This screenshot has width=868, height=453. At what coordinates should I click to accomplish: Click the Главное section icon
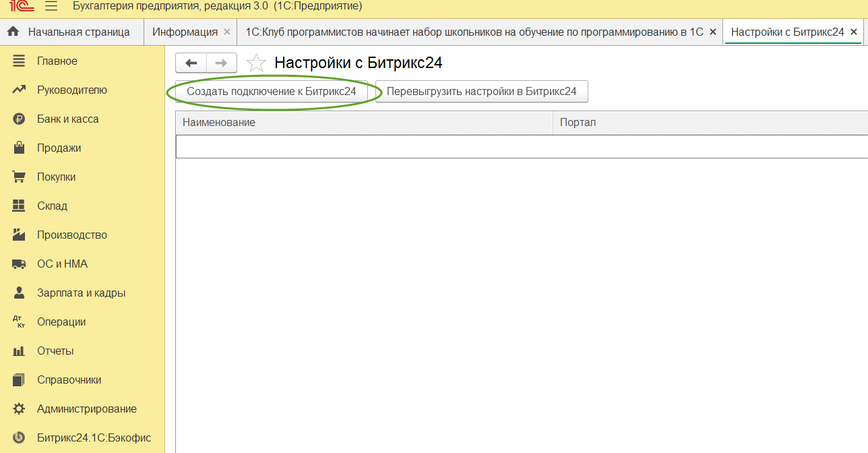pyautogui.click(x=19, y=61)
